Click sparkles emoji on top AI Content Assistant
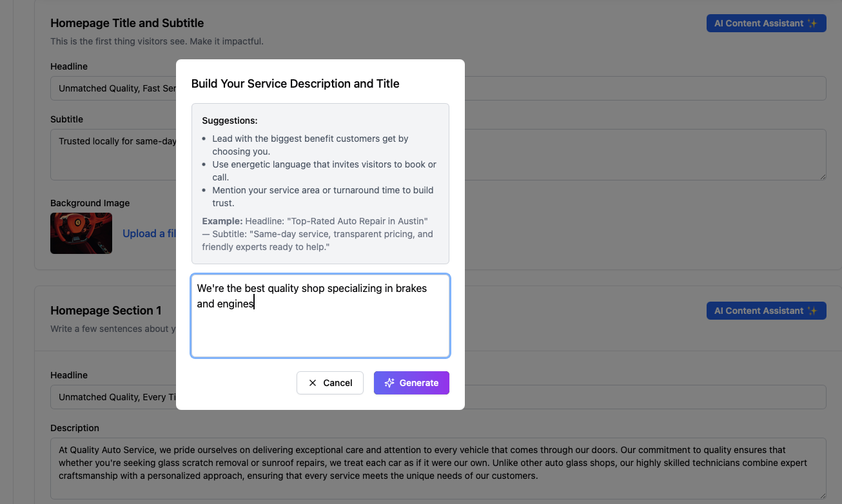This screenshot has height=504, width=842. point(812,23)
